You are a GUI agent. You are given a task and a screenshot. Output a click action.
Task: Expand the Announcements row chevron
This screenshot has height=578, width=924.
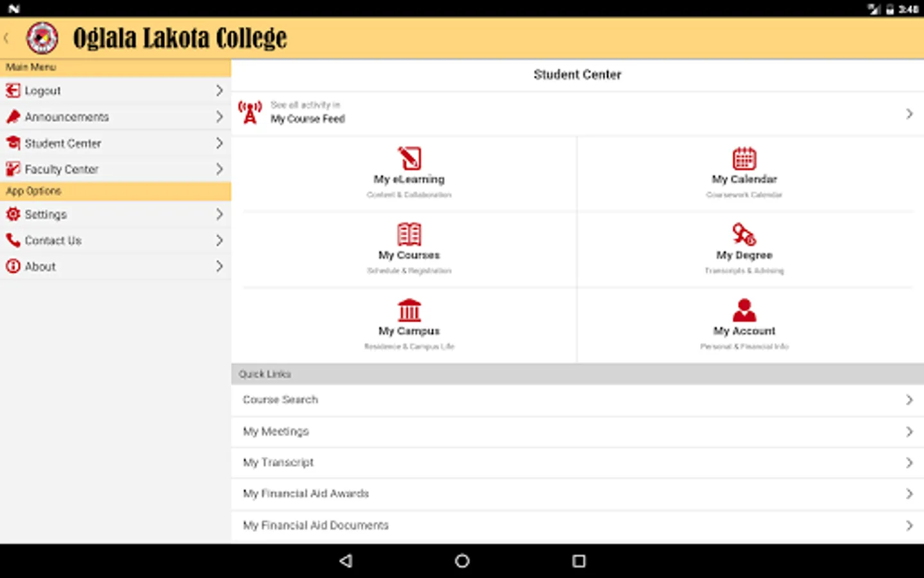click(x=219, y=117)
